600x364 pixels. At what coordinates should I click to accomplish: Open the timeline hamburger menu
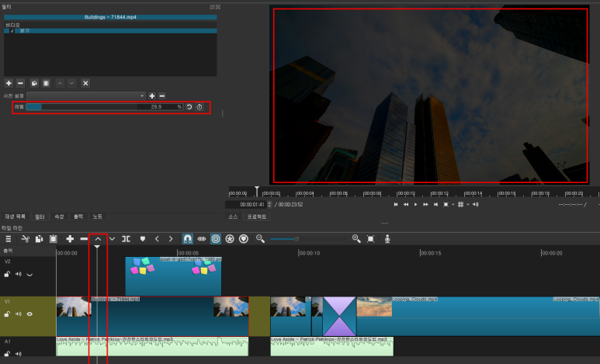click(x=8, y=239)
